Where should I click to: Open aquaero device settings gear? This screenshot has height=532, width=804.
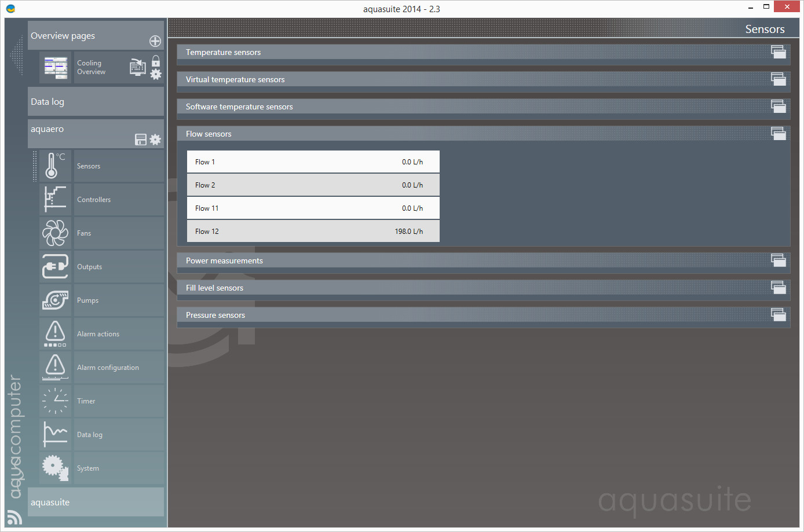click(x=155, y=140)
